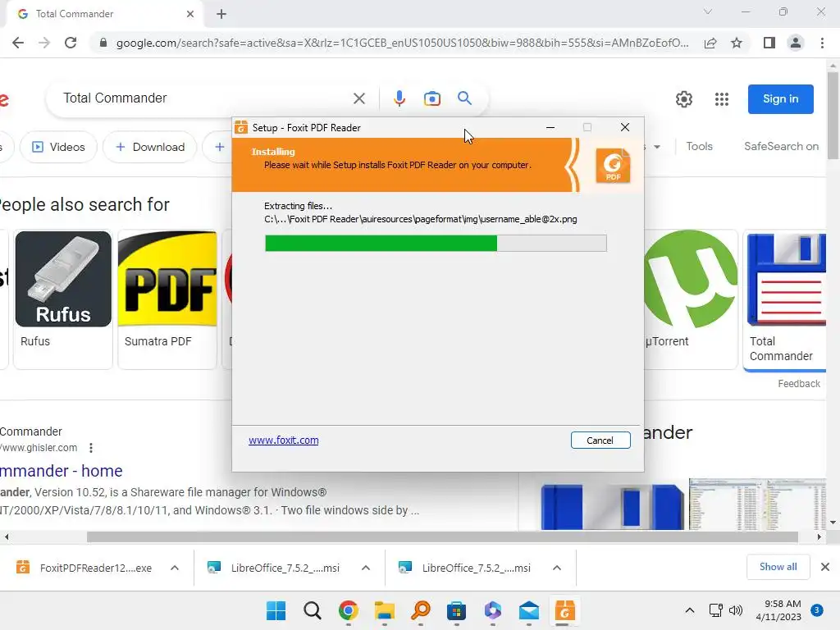Open Chrome side panel icon
840x630 pixels.
point(769,43)
